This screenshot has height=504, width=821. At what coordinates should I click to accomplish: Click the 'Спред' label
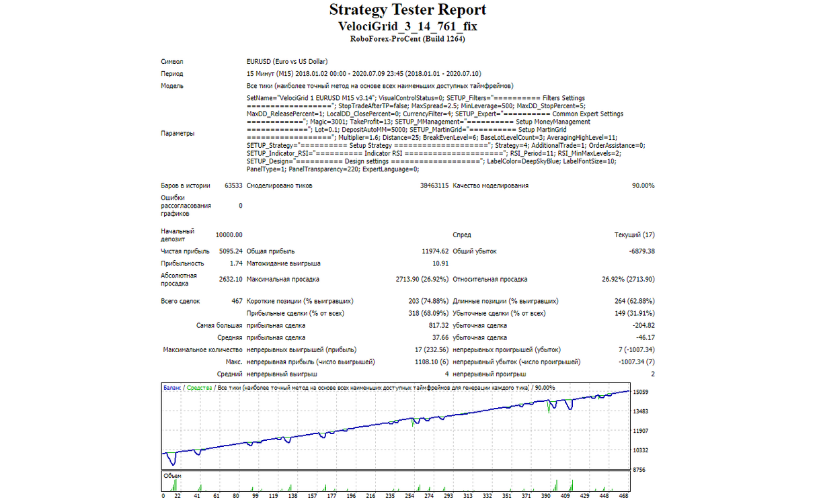(462, 235)
